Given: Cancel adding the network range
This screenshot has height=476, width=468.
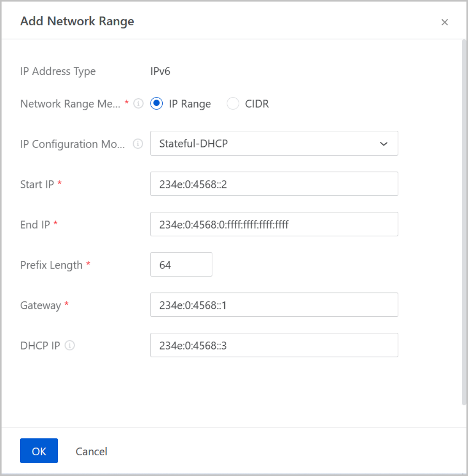Looking at the screenshot, I should [91, 451].
